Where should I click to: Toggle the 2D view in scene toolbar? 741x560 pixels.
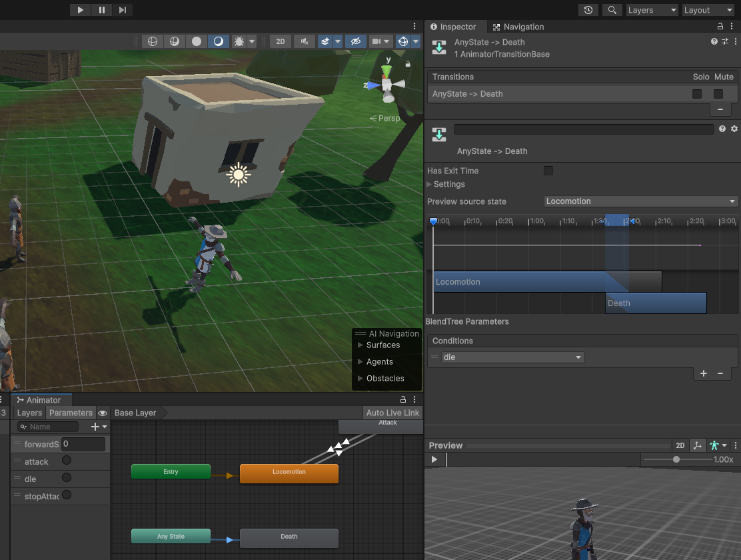click(281, 41)
